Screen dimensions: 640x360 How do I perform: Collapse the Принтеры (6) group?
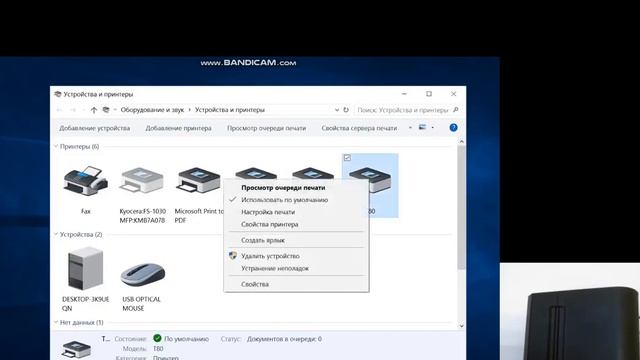coord(56,147)
